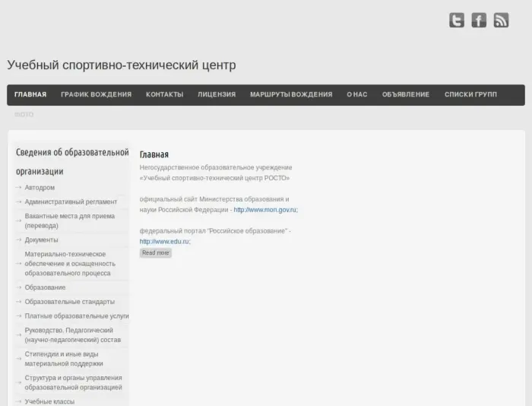
Task: Follow the www.mon.gov.ru link
Action: point(264,210)
